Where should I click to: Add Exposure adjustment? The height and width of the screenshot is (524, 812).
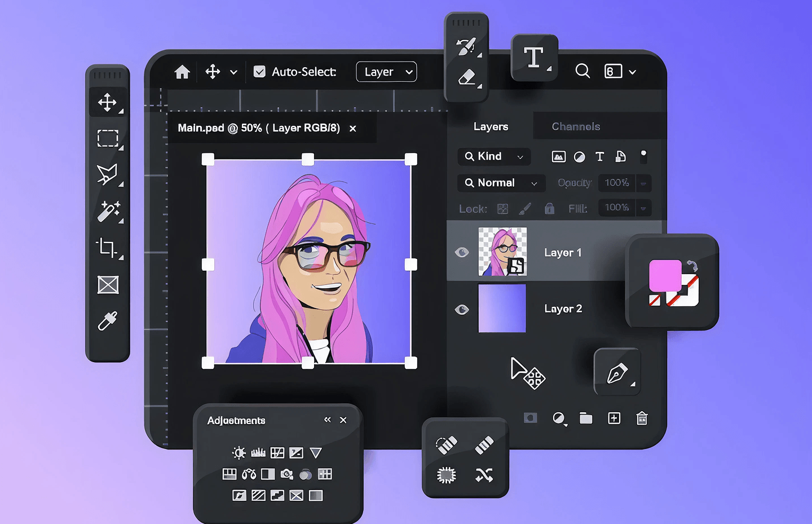[x=296, y=452]
